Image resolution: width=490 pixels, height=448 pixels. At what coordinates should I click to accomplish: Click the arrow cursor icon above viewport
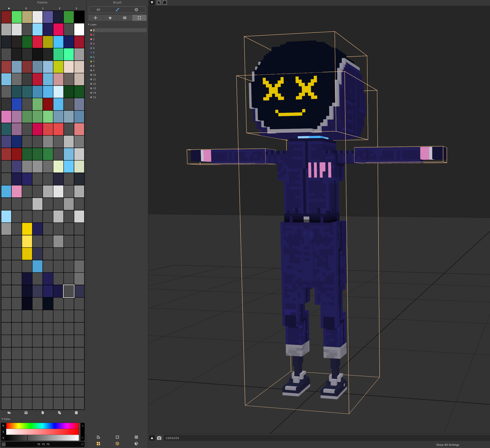(159, 2)
